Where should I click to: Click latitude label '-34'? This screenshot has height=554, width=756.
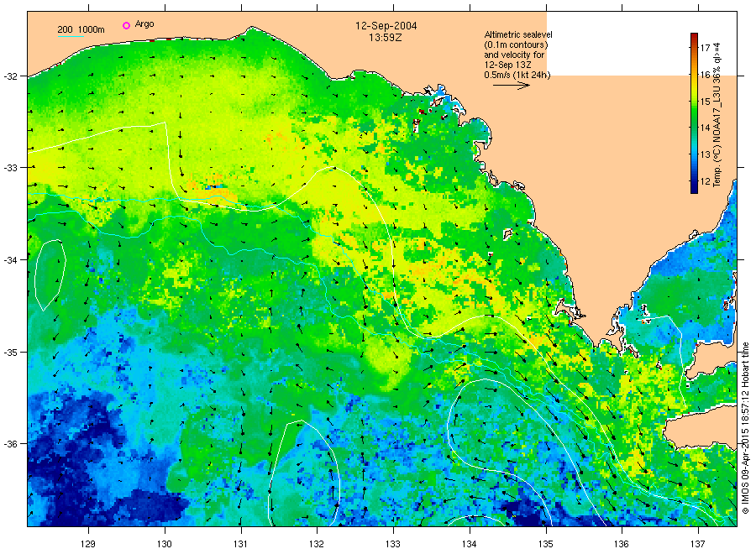click(x=9, y=260)
